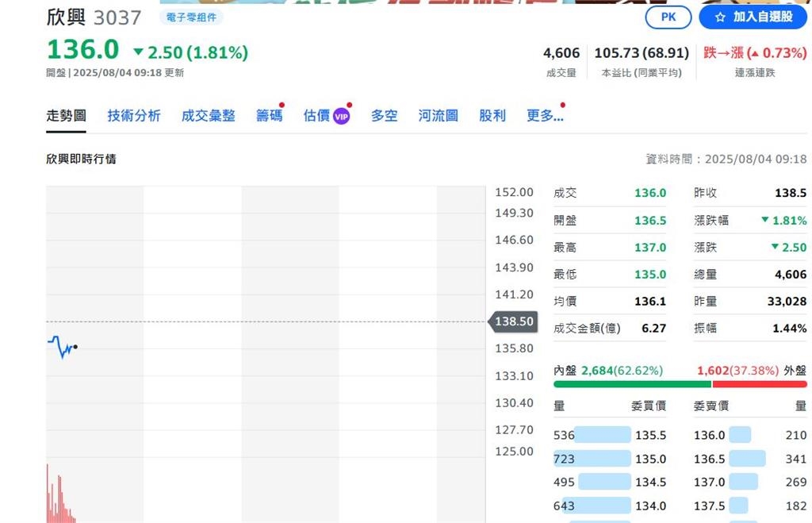Click the red notification dot on 籌碼 tab
The image size is (812, 523).
[x=282, y=104]
